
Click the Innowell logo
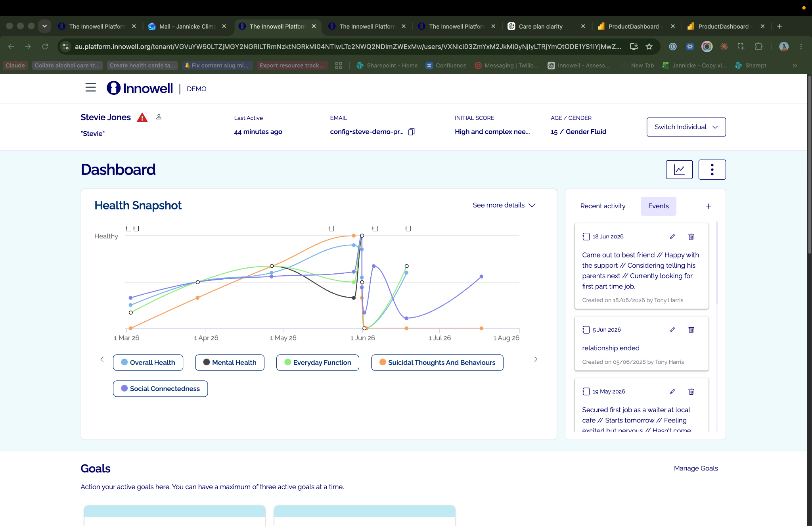(140, 88)
